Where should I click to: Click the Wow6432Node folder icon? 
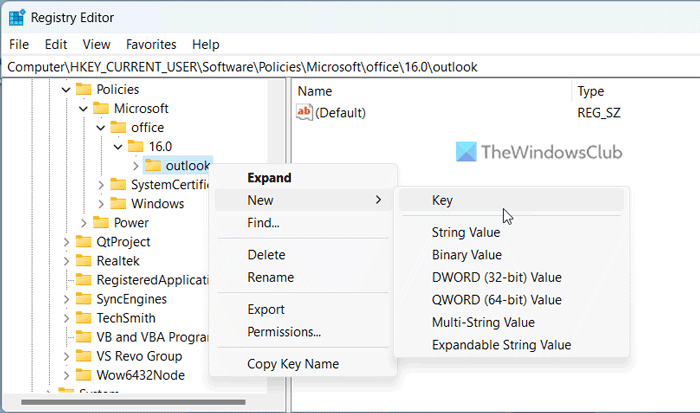(x=83, y=375)
